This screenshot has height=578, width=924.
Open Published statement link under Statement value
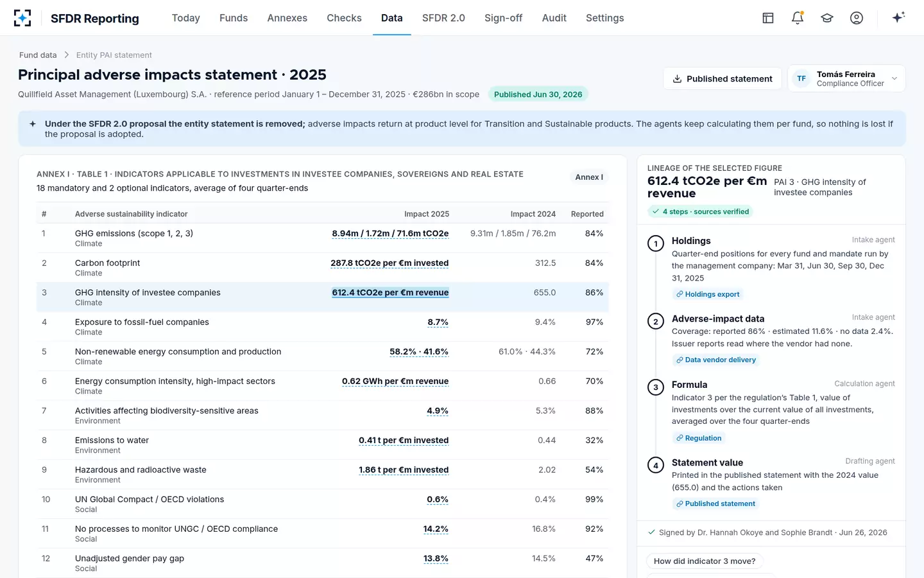pos(715,504)
